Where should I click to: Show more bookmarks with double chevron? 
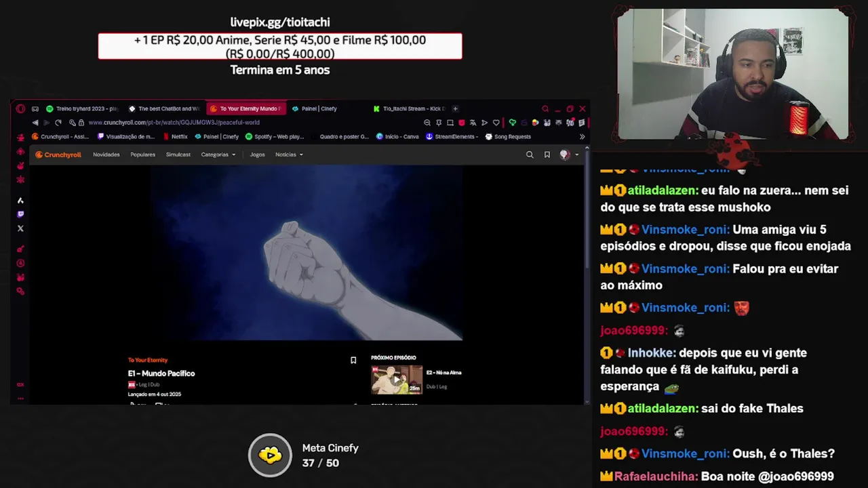tap(582, 136)
